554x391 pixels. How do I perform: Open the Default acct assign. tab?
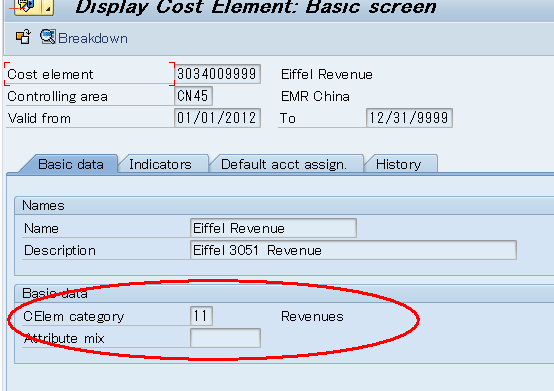(284, 164)
